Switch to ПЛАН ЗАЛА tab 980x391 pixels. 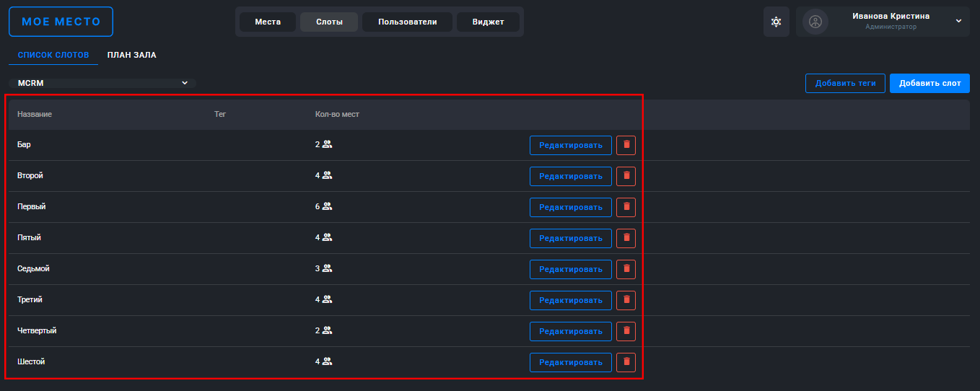tap(132, 55)
